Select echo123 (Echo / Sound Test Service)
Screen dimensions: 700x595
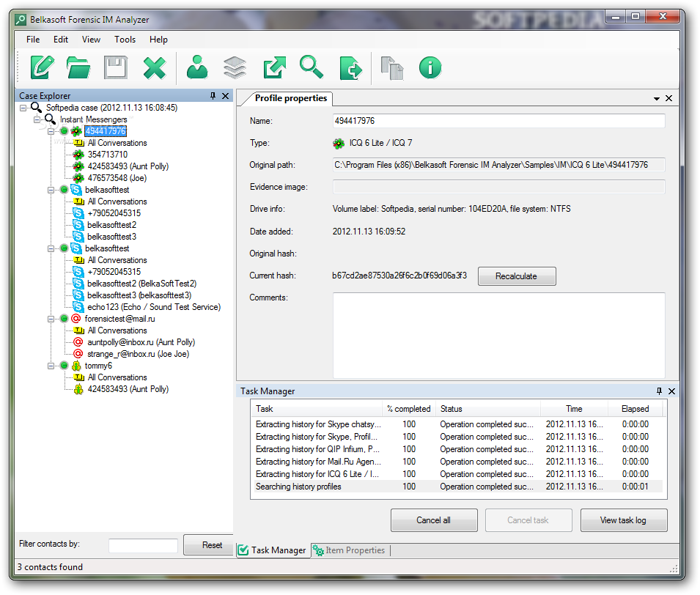tap(154, 306)
